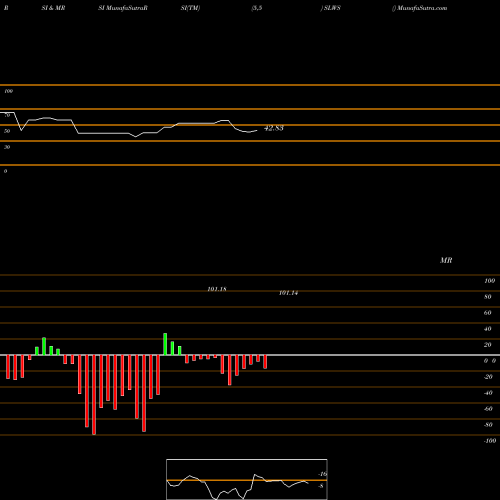This screenshot has width=500, height=500.
Task: Open the MunafaSutra.com watermark link
Action: (x=419, y=8)
